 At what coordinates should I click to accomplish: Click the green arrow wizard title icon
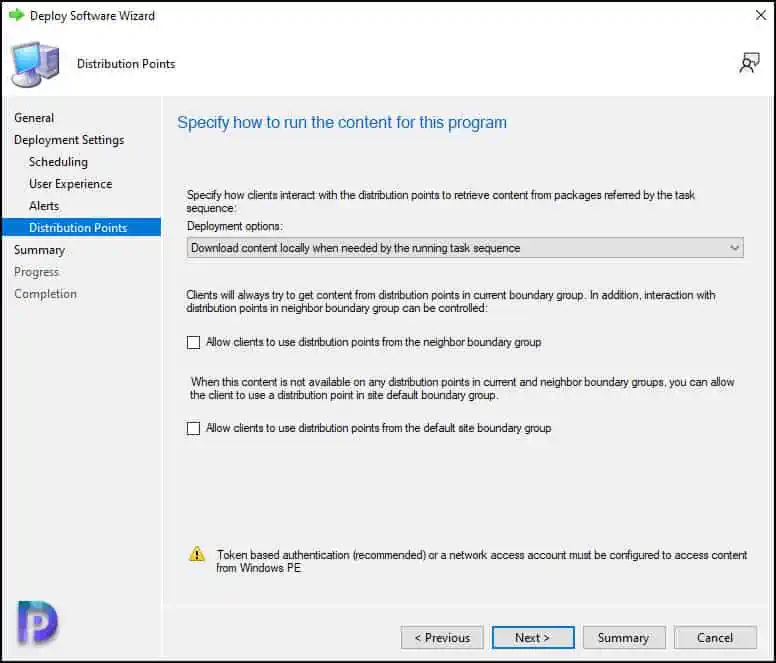(x=16, y=15)
